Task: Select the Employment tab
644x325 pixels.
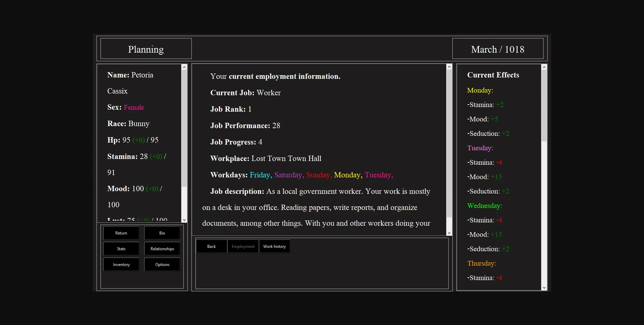Action: [243, 246]
